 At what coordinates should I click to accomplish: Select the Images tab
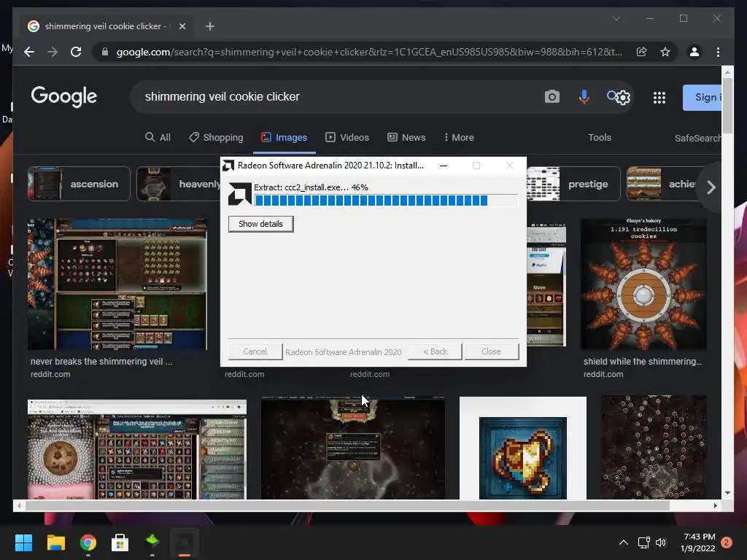pyautogui.click(x=284, y=137)
